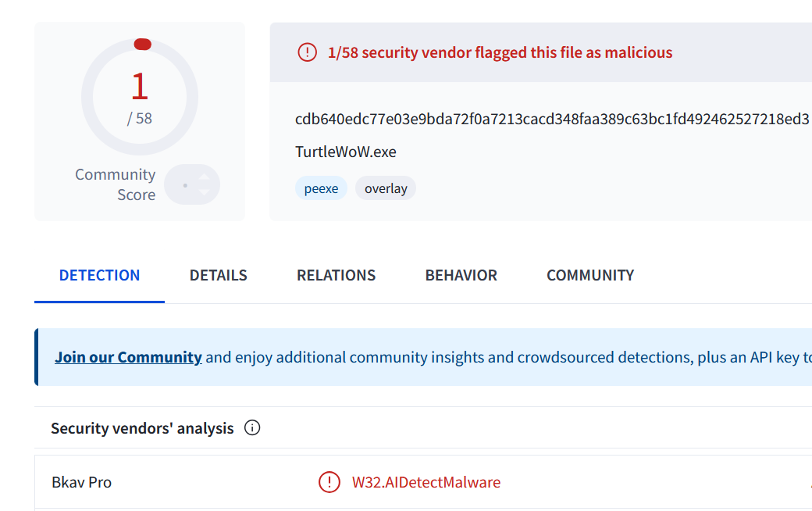Click the red marker on the detection gauge
The width and height of the screenshot is (812, 511).
pyautogui.click(x=142, y=45)
